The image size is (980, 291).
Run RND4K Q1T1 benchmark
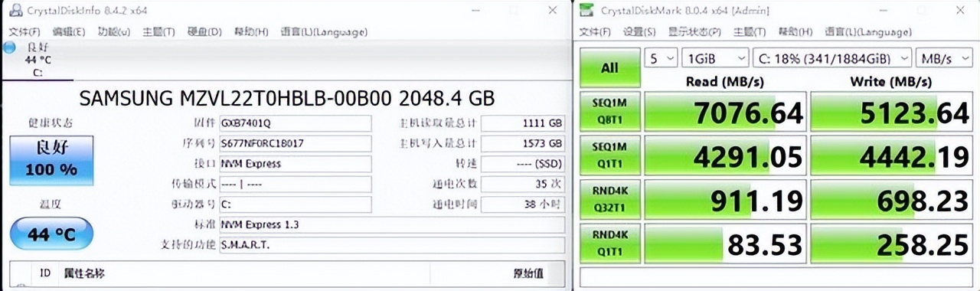pos(610,244)
